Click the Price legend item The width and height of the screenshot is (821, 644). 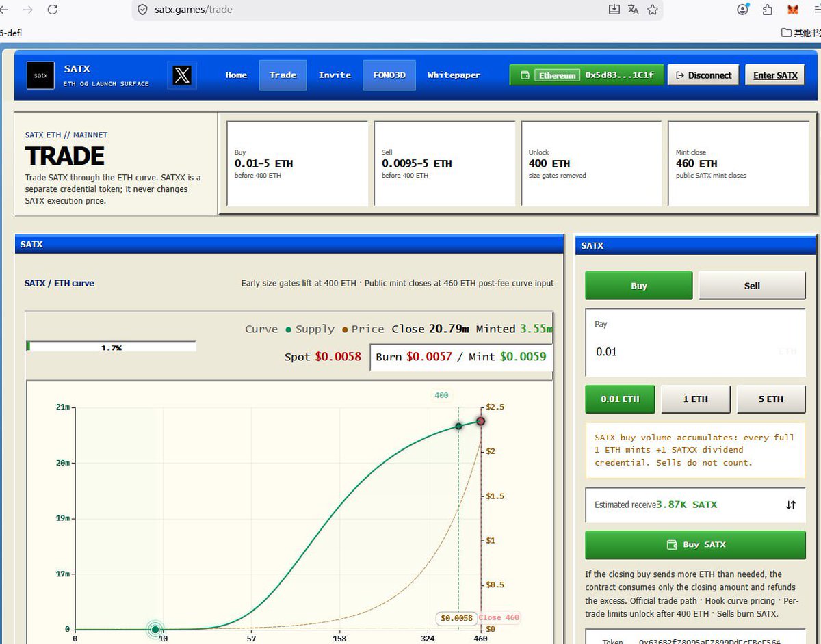pos(363,329)
